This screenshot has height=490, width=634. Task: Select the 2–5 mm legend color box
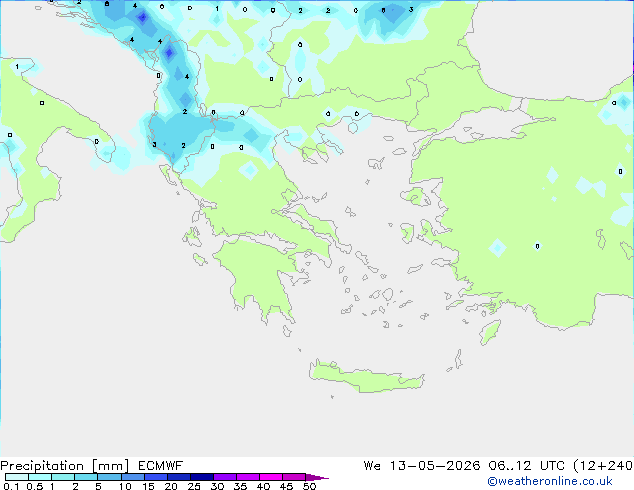(x=86, y=477)
